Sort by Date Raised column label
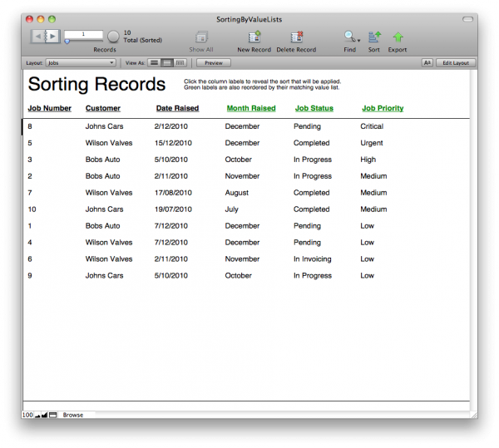The height and width of the screenshot is (448, 499). (x=177, y=108)
